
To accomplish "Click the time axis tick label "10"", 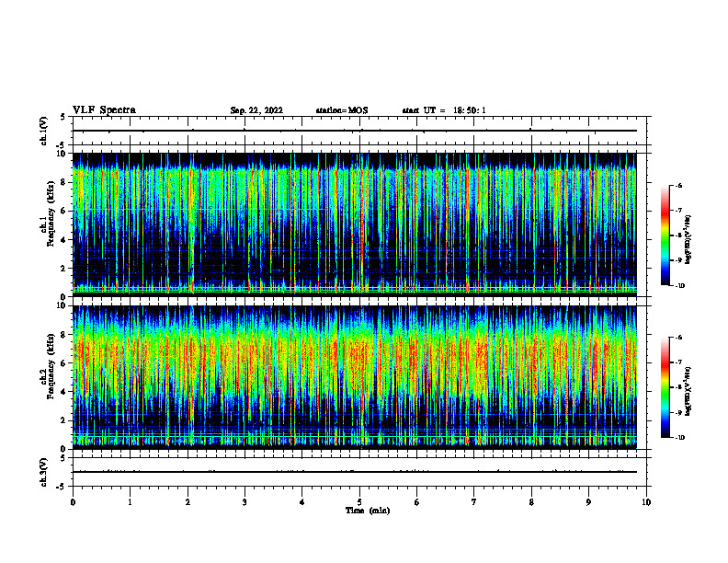I will click(x=646, y=502).
